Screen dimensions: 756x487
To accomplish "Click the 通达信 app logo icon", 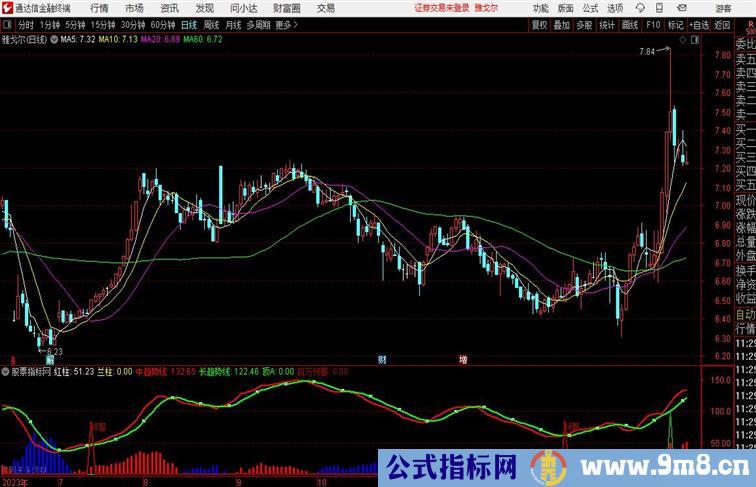I will point(8,8).
